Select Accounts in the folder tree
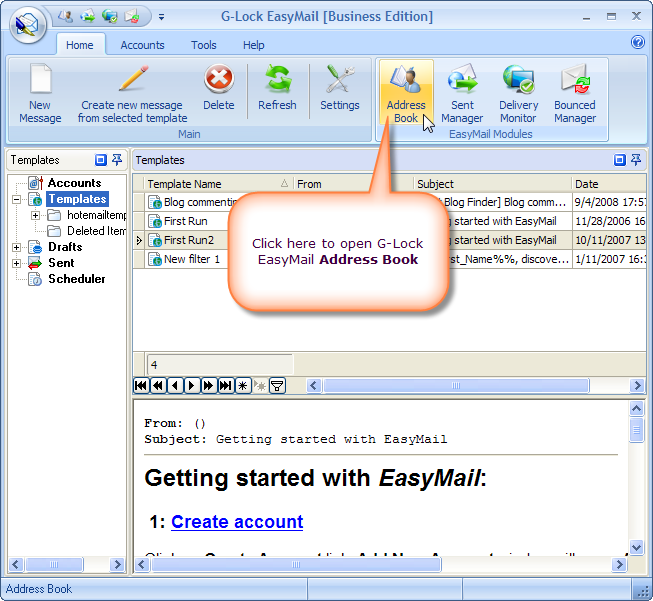The height and width of the screenshot is (601, 653). pyautogui.click(x=75, y=183)
